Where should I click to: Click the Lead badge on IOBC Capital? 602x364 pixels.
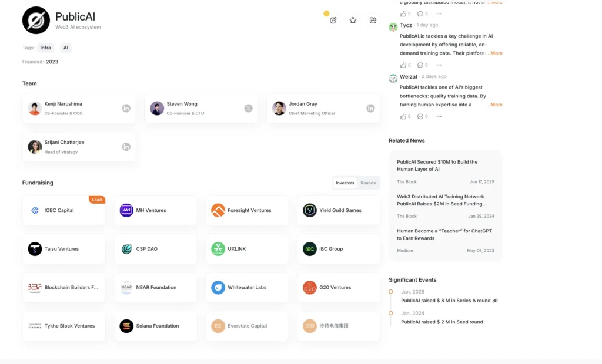[97, 200]
